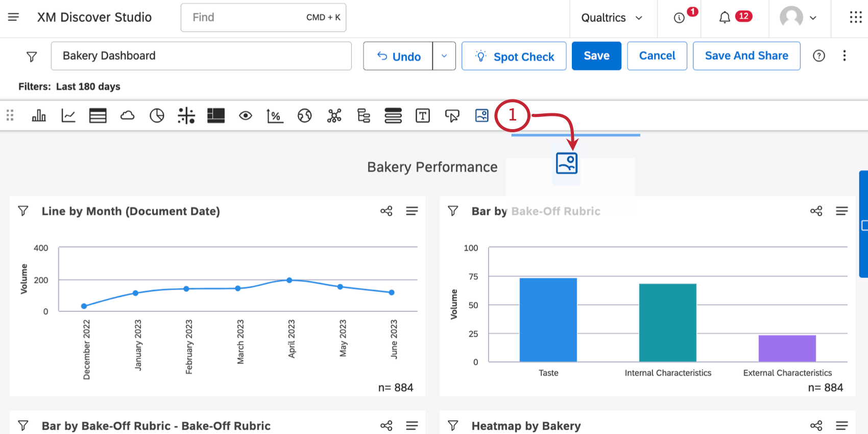The image size is (868, 434).
Task: Click the Save And Share button
Action: coord(746,56)
